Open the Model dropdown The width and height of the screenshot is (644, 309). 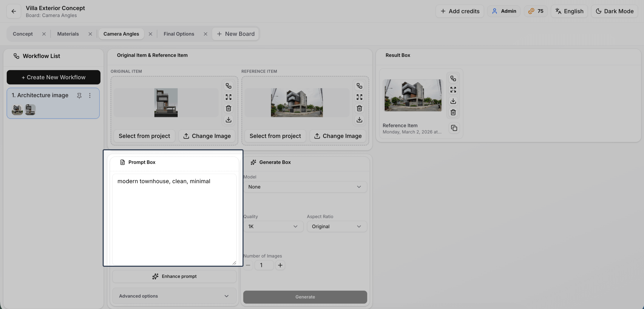[x=305, y=187]
